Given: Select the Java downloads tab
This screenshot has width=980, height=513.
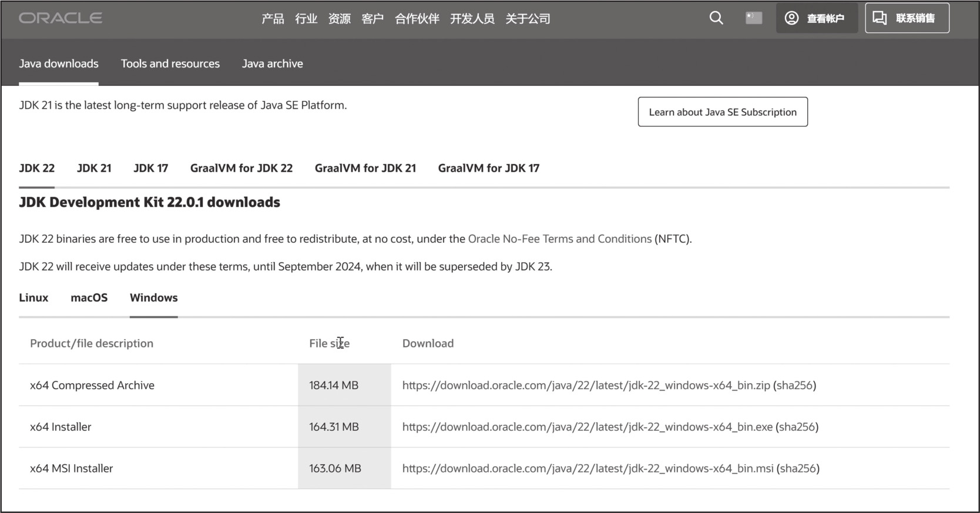Looking at the screenshot, I should [59, 63].
